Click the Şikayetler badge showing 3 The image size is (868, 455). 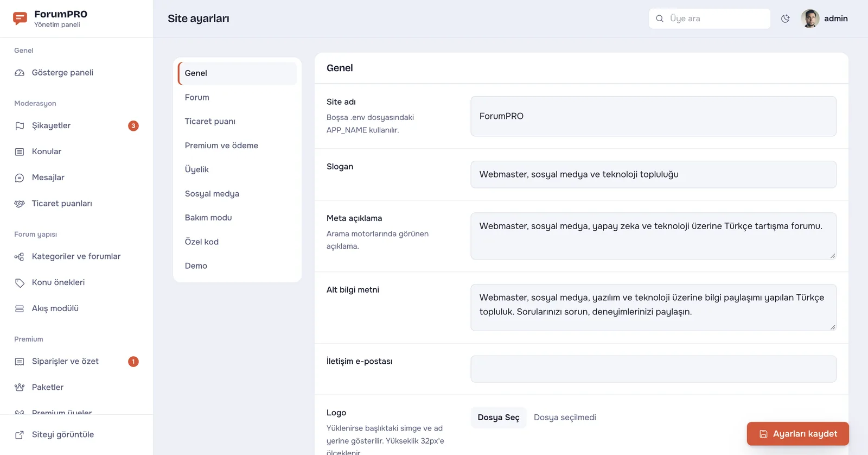pos(133,126)
